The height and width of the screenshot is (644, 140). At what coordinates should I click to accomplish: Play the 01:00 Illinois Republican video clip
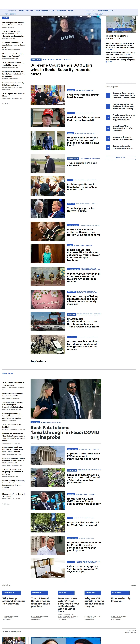tap(108, 49)
